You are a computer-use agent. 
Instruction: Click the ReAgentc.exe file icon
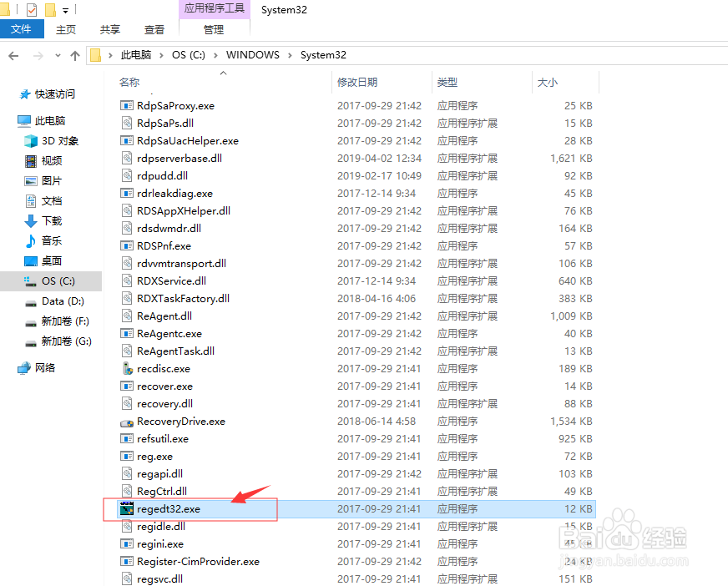pos(127,333)
